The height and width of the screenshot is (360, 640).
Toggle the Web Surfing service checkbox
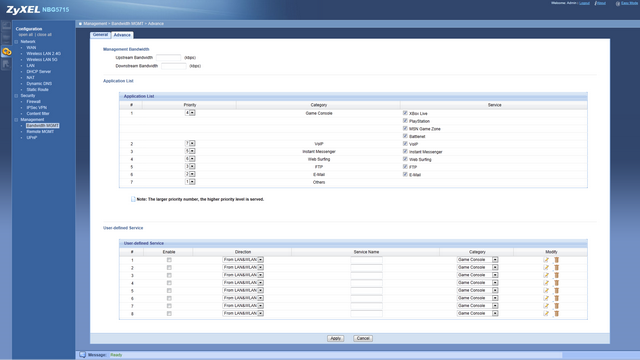click(405, 159)
